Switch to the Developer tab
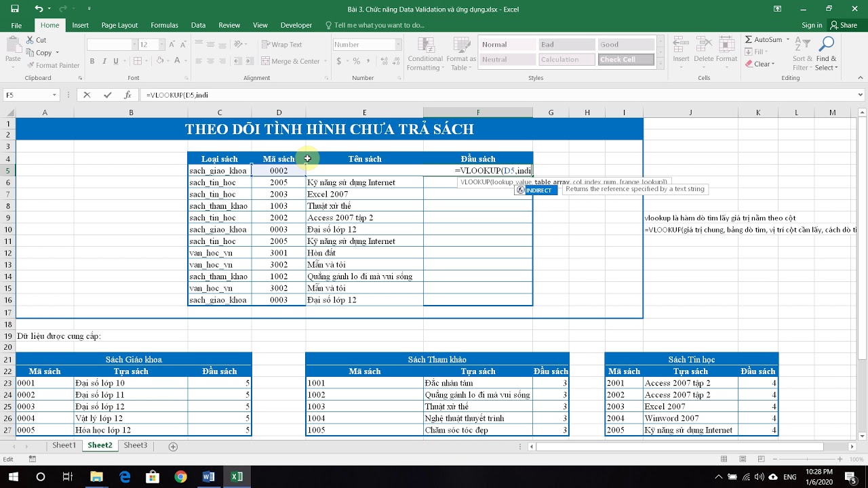Screen dimensions: 868x488 (296, 25)
